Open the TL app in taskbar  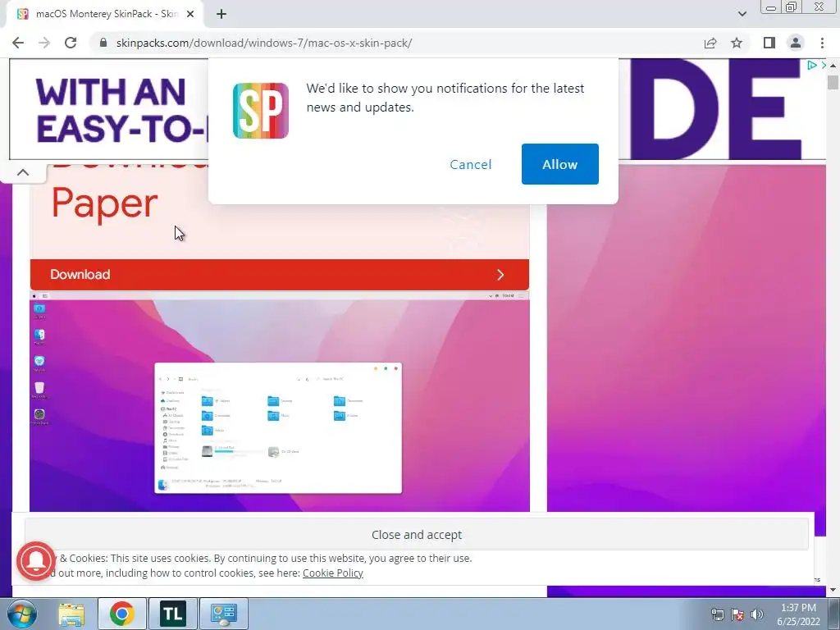[172, 614]
